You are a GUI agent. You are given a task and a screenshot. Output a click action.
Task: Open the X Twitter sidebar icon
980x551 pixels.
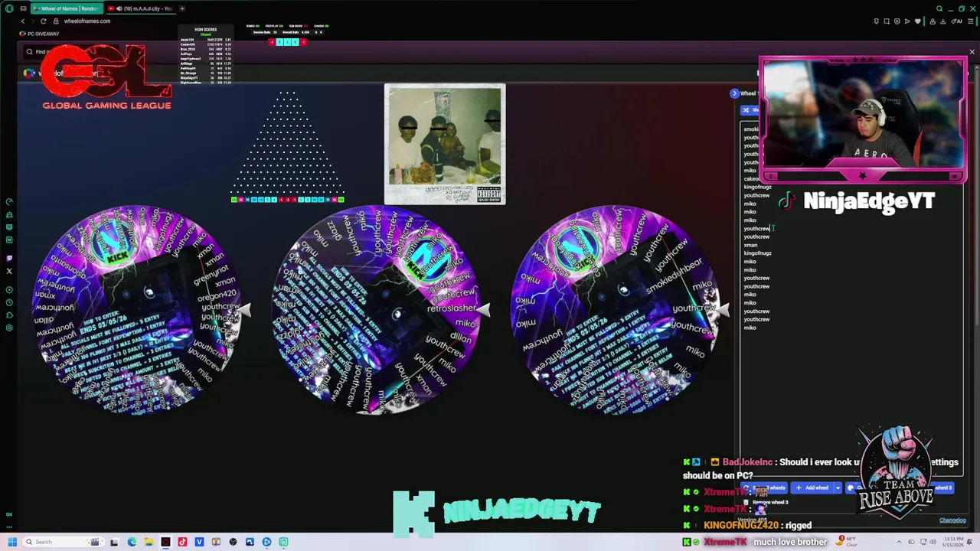(9, 271)
